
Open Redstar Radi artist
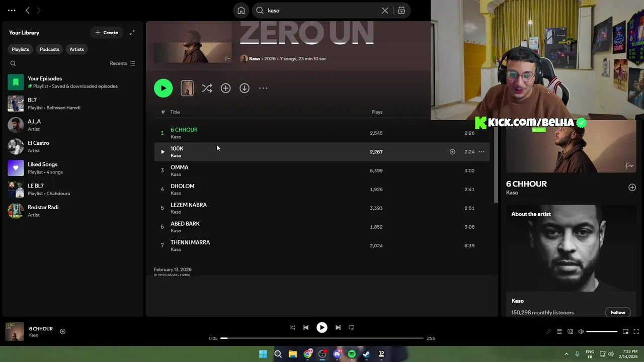tap(72, 211)
